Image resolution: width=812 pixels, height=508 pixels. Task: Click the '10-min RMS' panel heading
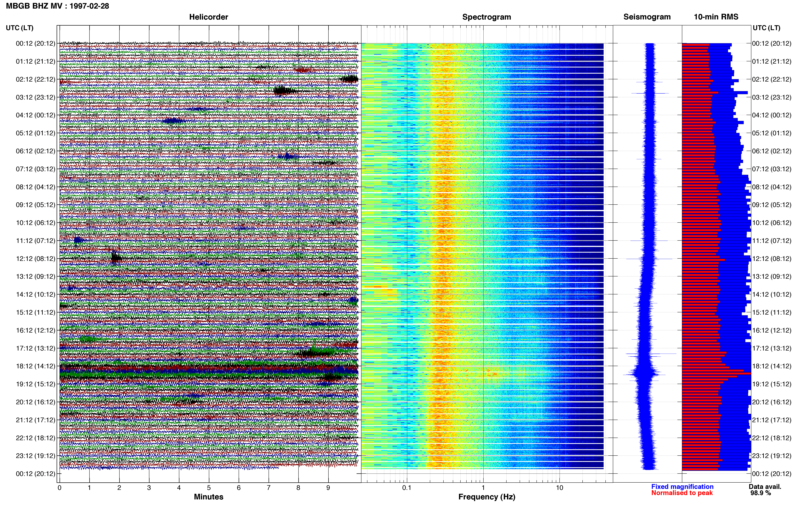(716, 17)
